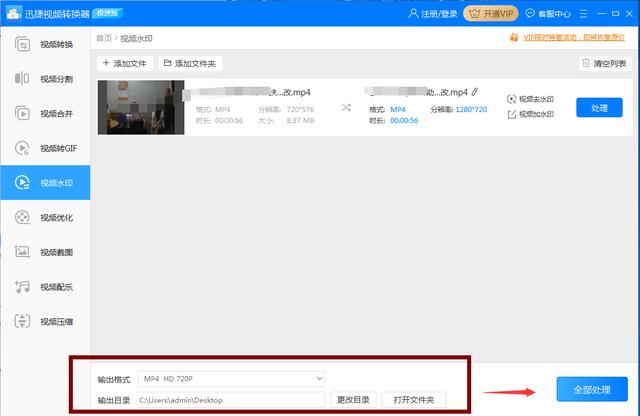Click 更改目录 to change the output folder
This screenshot has height=416, width=640.
click(353, 400)
